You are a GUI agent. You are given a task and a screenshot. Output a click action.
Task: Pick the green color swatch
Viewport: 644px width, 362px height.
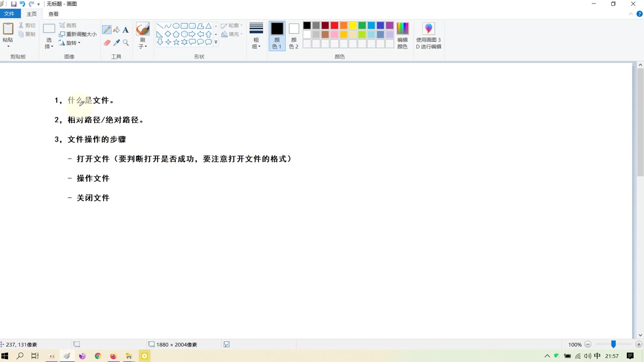click(362, 26)
